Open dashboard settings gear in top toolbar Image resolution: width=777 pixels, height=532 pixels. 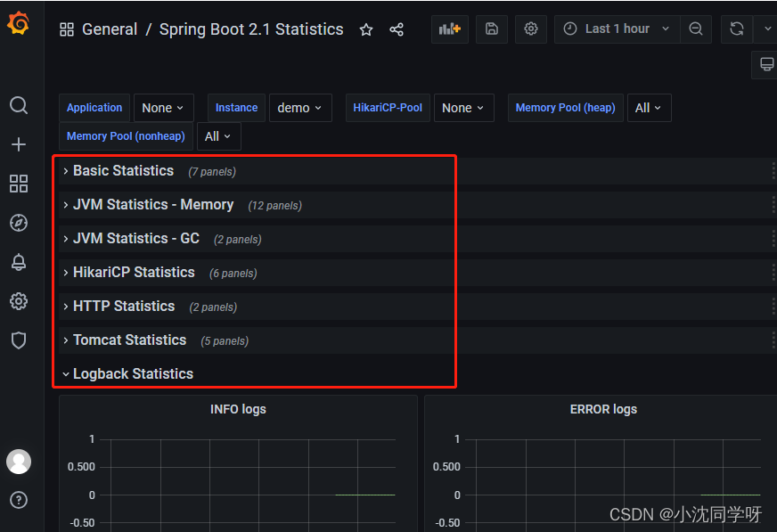click(531, 29)
